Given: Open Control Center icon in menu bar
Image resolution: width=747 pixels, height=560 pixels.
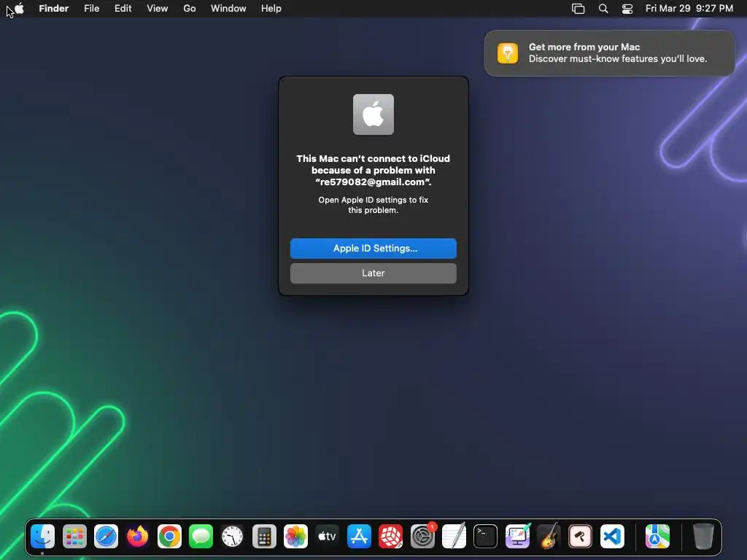Looking at the screenshot, I should (x=627, y=9).
